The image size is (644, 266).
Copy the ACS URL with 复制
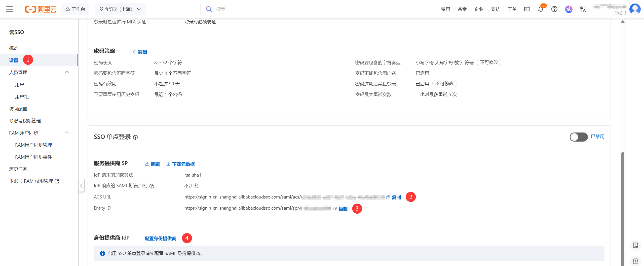[x=394, y=197]
